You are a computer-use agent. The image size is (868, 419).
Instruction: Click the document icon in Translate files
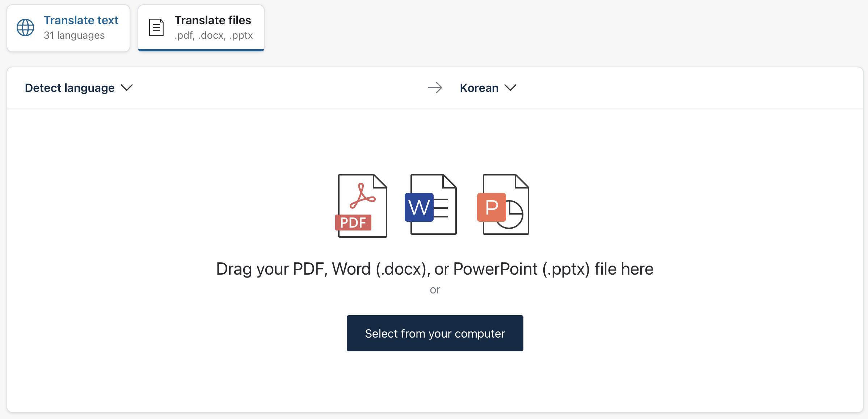[156, 27]
